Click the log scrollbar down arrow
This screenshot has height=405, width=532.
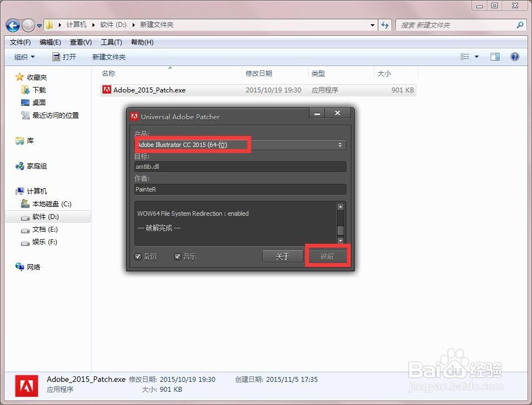(x=340, y=240)
